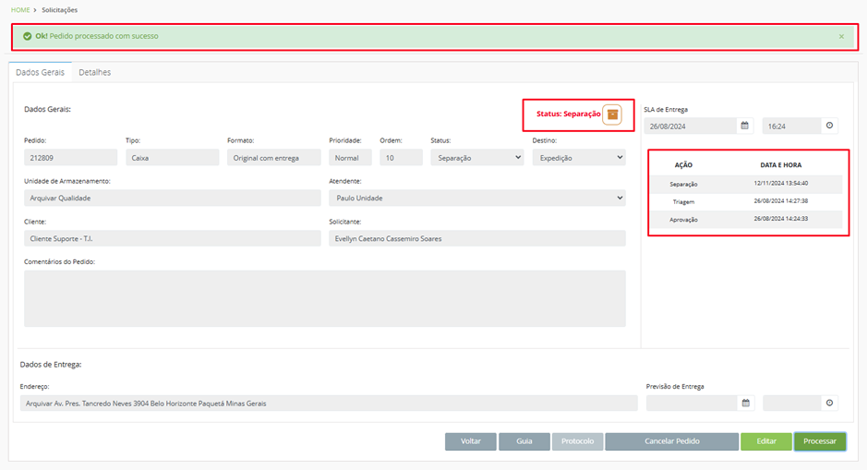Expand the Atendente dropdown showing Paulo Unidade
Image resolution: width=868 pixels, height=470 pixels.
pos(477,199)
